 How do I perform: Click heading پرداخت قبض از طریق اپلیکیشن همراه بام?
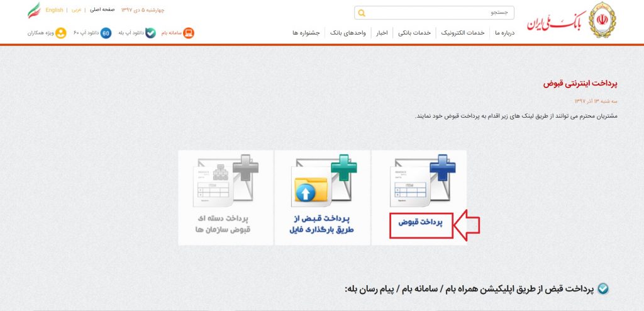coord(469,289)
